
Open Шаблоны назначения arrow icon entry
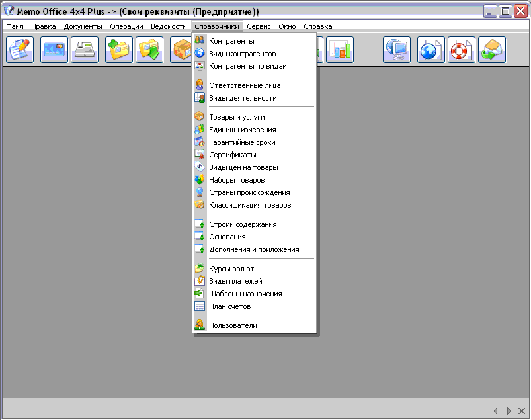click(x=255, y=294)
